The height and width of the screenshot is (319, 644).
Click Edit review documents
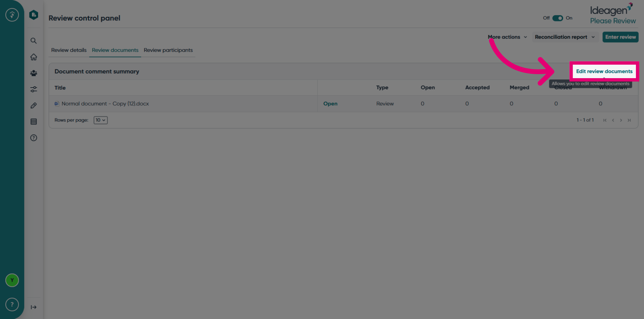click(604, 71)
